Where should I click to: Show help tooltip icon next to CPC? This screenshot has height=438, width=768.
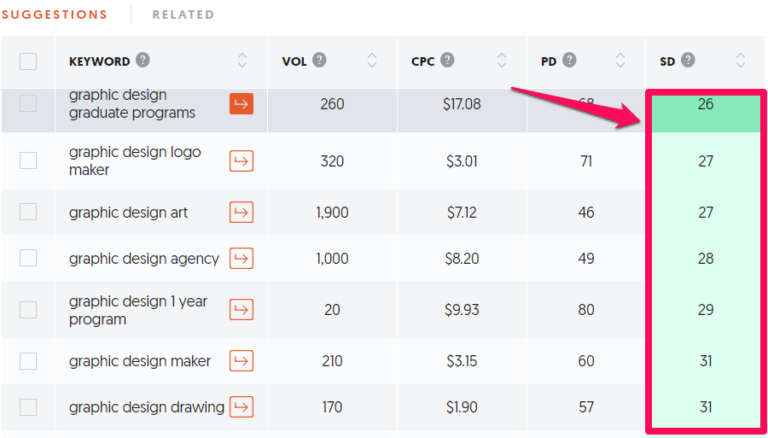(447, 61)
